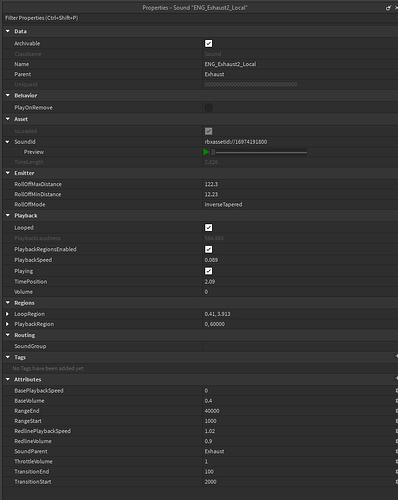The height and width of the screenshot is (500, 398).
Task: Click the undock icon in Properties title bar
Action: [x=388, y=8]
